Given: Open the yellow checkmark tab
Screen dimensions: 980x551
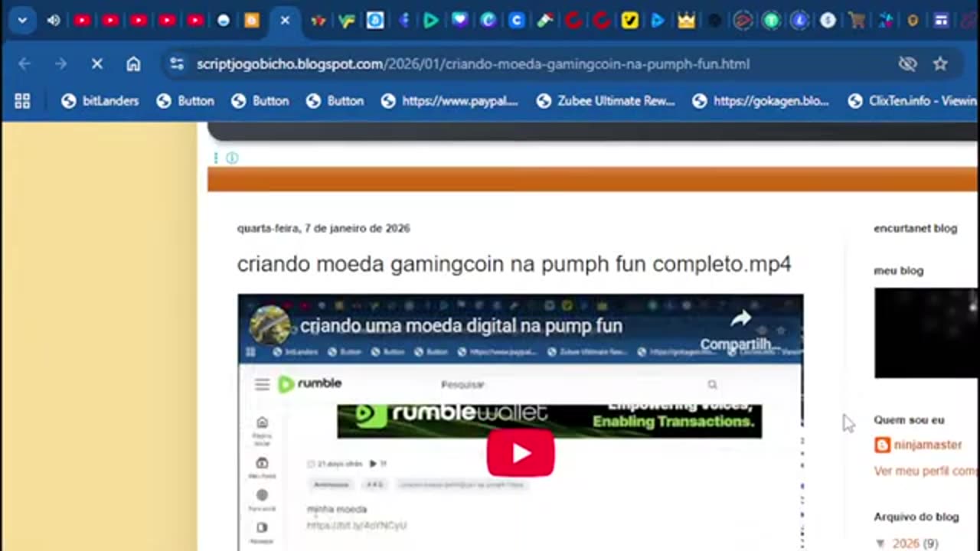Looking at the screenshot, I should 629,21.
